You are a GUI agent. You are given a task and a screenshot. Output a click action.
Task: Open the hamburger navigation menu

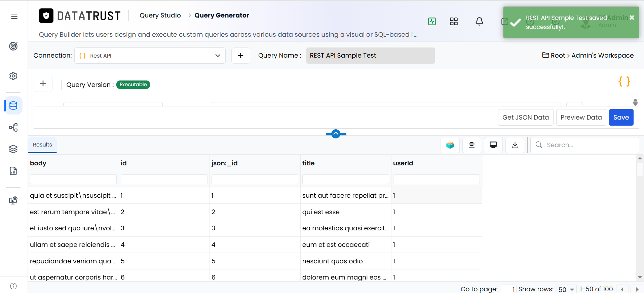(14, 16)
